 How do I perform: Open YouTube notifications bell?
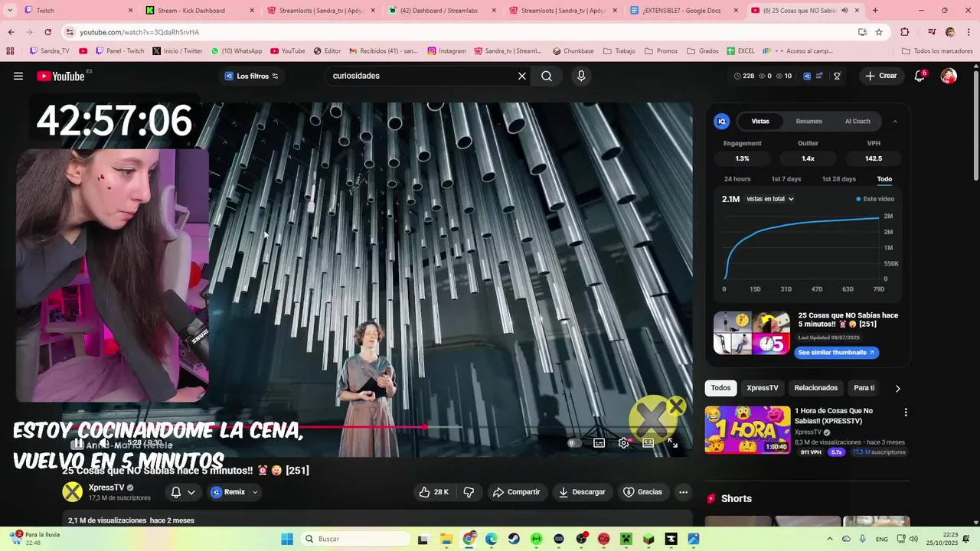(920, 76)
